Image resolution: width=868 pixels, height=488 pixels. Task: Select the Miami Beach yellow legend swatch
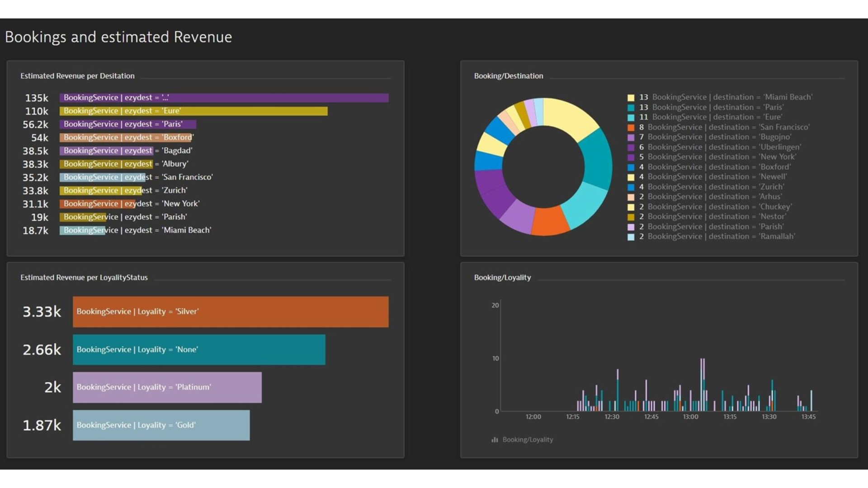pyautogui.click(x=631, y=98)
